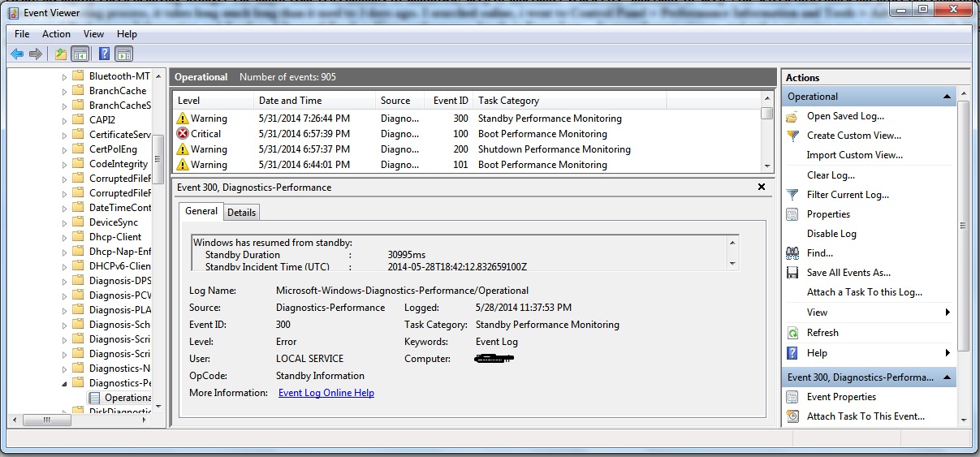980x457 pixels.
Task: Expand the CAPI2 tree node
Action: (65, 120)
